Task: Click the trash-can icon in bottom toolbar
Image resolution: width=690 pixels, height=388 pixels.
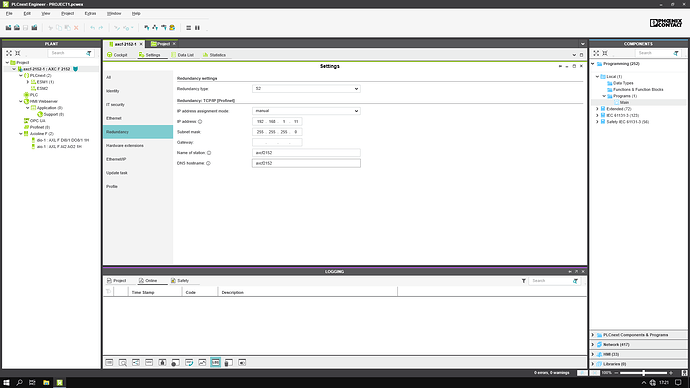Action: pyautogui.click(x=228, y=362)
